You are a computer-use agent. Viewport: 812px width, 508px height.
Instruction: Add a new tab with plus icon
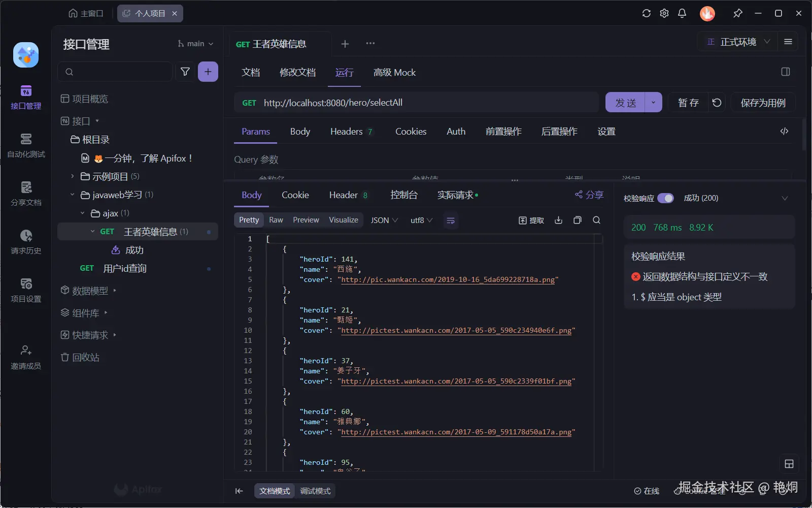click(345, 44)
